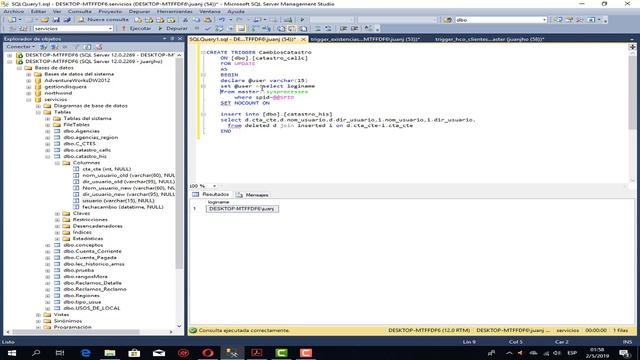Open the Ventana menu

click(x=210, y=11)
